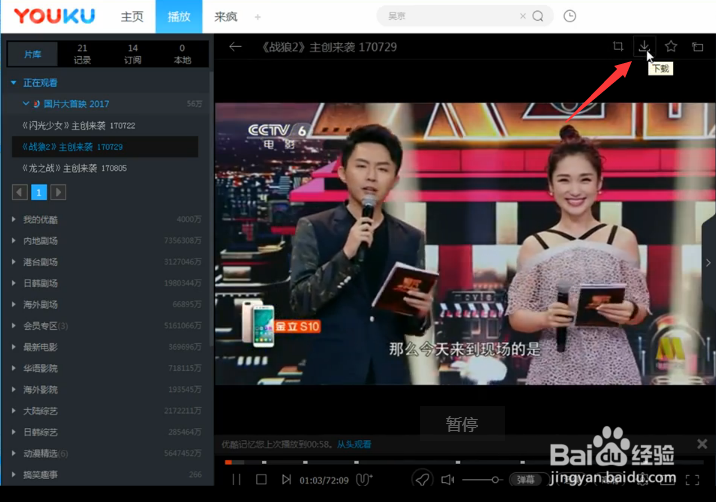Screen dimensions: 716x502
Task: Expand the 海外剧场 category
Action: [14, 304]
